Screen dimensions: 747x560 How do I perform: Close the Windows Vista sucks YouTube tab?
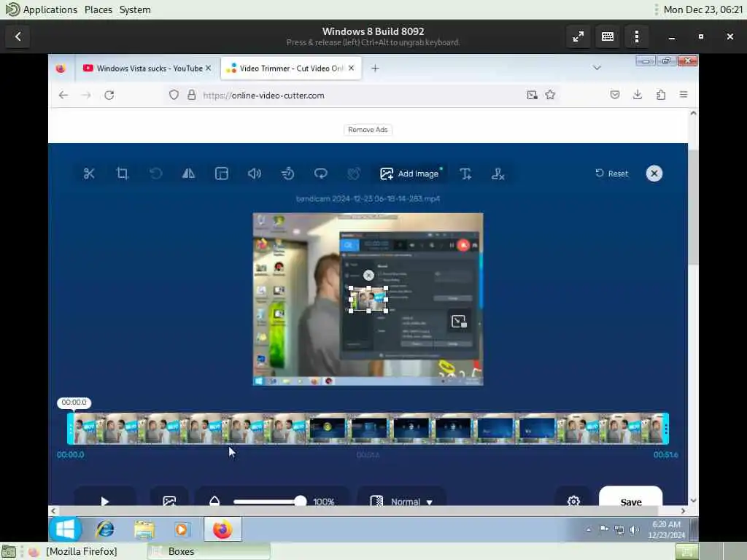pos(208,68)
